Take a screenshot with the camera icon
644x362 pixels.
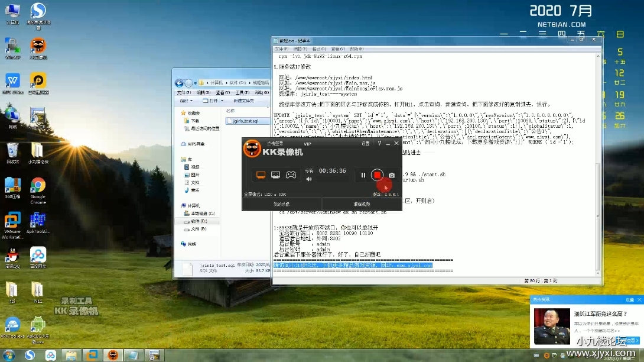click(x=391, y=175)
